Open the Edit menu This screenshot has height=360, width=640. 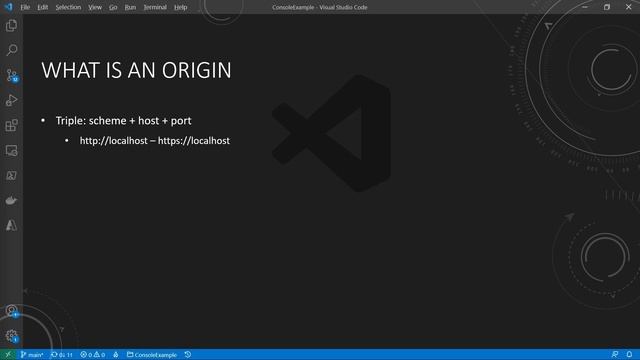42,7
